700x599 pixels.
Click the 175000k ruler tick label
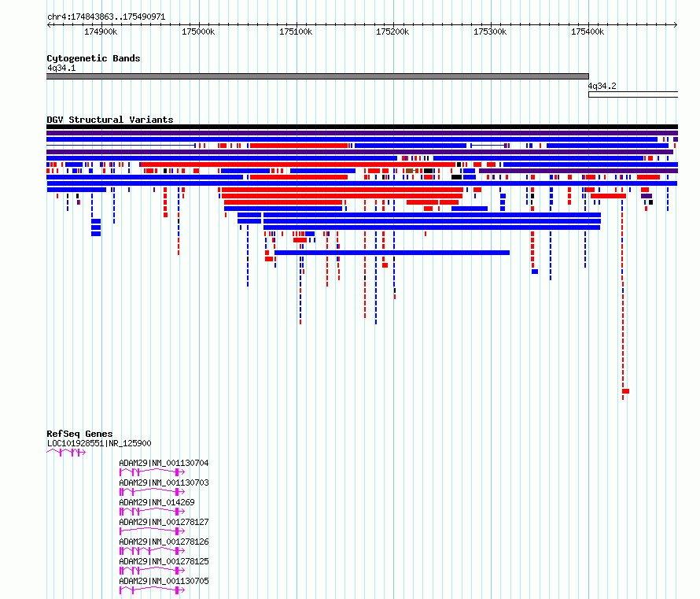(x=198, y=31)
